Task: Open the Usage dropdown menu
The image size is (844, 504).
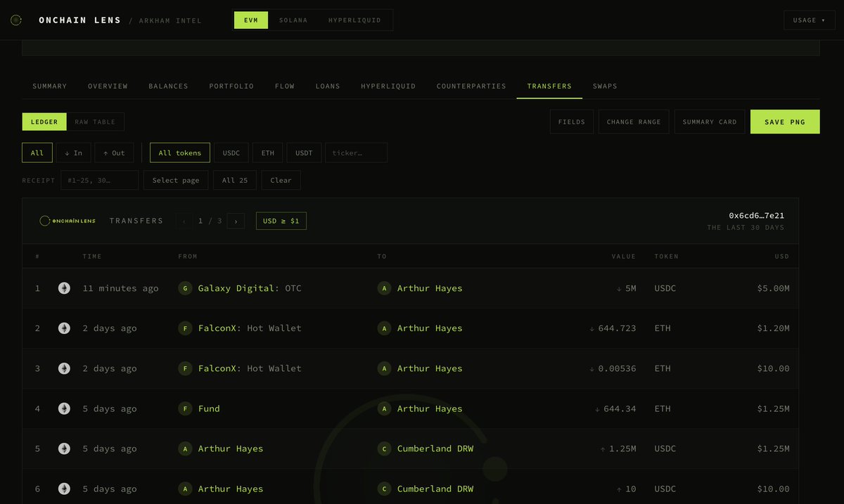Action: 810,20
